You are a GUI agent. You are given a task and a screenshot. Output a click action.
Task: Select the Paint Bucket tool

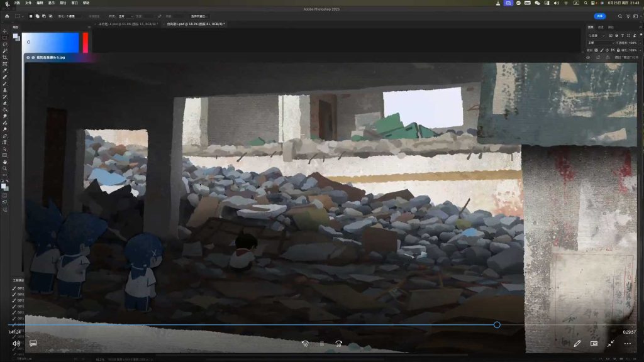pos(5,110)
